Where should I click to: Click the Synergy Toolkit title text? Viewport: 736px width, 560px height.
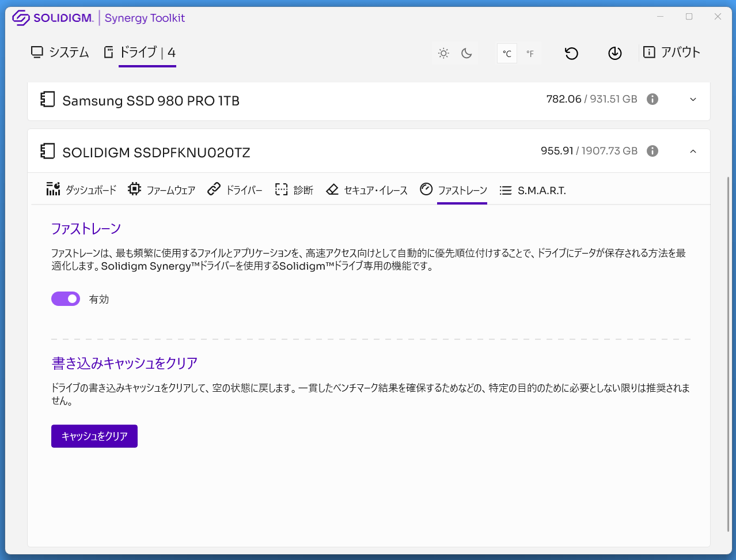[x=145, y=18]
